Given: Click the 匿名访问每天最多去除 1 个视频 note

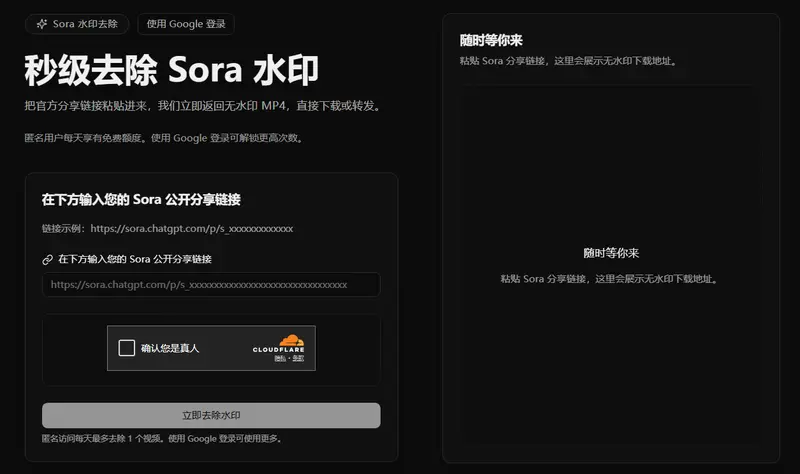Looking at the screenshot, I should [x=162, y=439].
